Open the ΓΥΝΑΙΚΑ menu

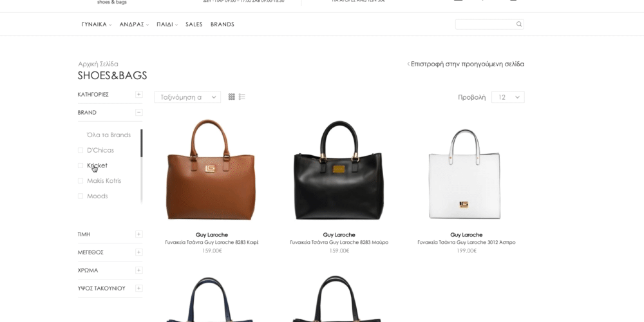pyautogui.click(x=97, y=24)
